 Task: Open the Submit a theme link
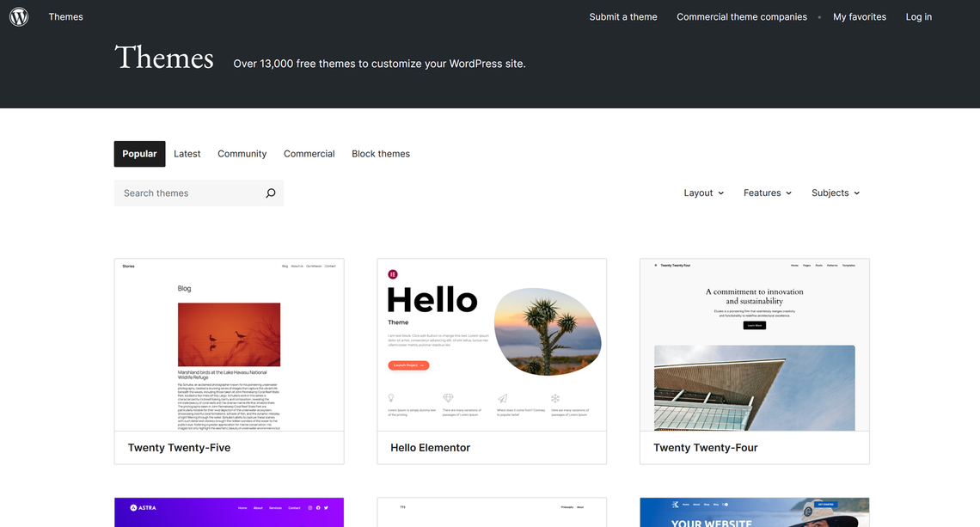623,17
